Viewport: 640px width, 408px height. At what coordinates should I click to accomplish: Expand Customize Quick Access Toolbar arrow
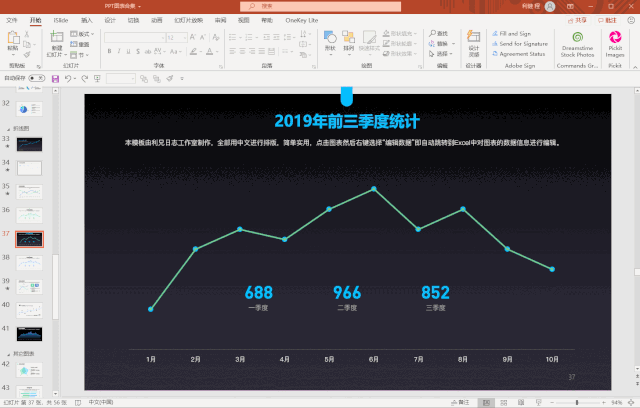(182, 79)
